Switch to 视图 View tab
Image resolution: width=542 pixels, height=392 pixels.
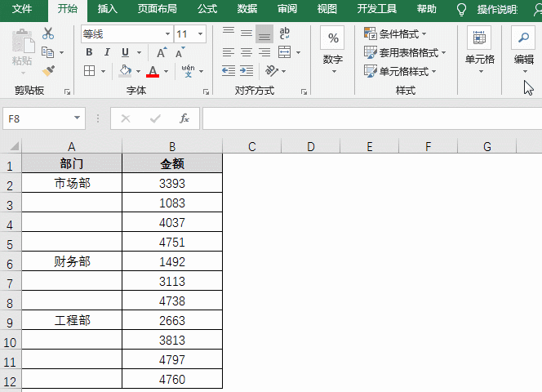tap(327, 9)
